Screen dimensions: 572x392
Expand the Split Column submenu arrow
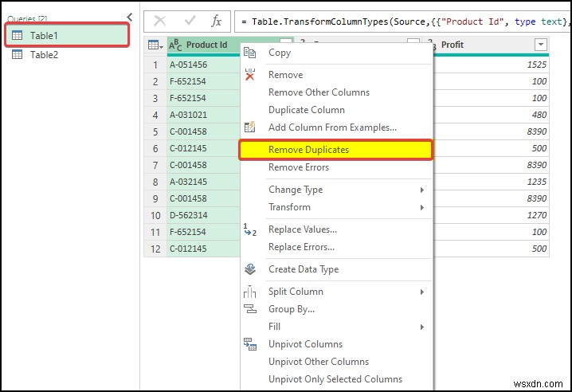(x=422, y=292)
